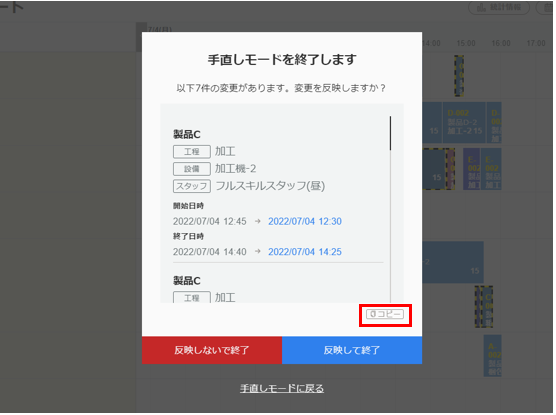Viewport: 556px width, 415px height.
Task: Click the first 製品C heading
Action: coord(187,134)
